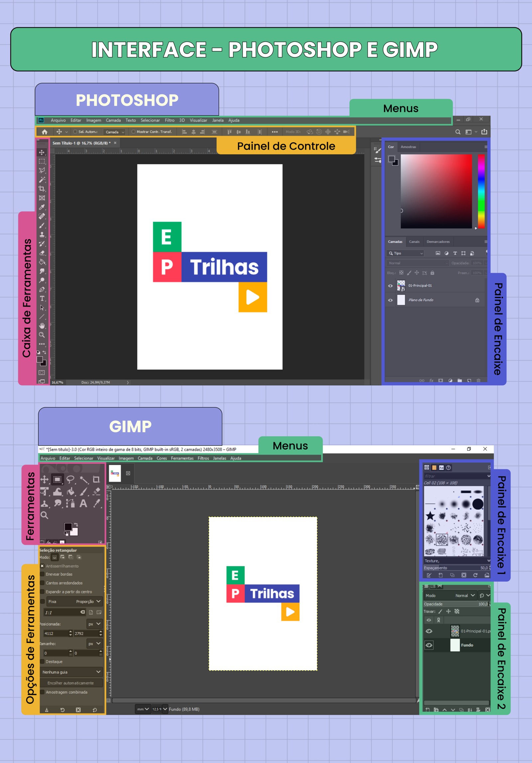Select GIMP's Crop tool

click(96, 479)
